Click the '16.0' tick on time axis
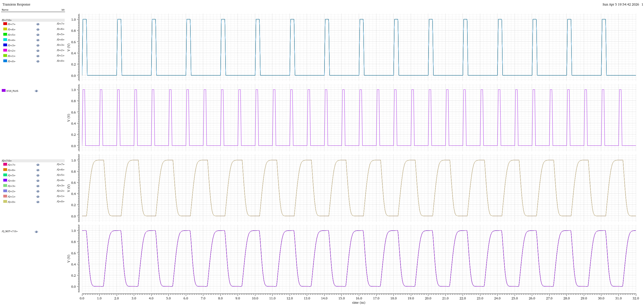 coord(359,298)
